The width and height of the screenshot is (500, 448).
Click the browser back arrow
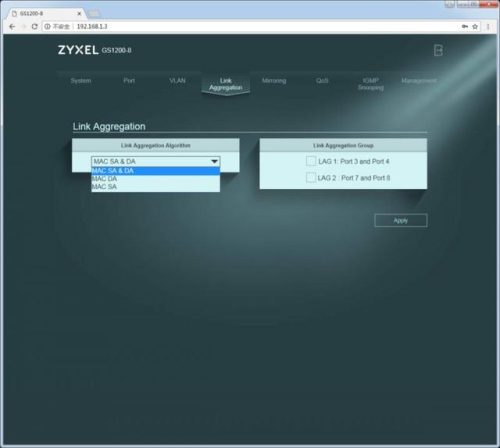point(12,27)
